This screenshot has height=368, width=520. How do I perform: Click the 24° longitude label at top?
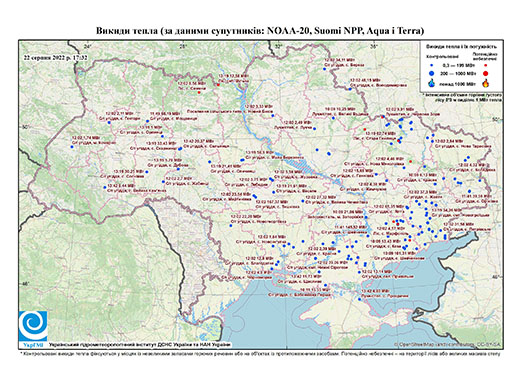pos(87,46)
